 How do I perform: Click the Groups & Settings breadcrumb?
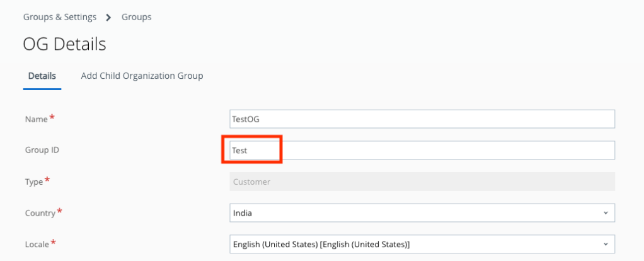click(60, 17)
